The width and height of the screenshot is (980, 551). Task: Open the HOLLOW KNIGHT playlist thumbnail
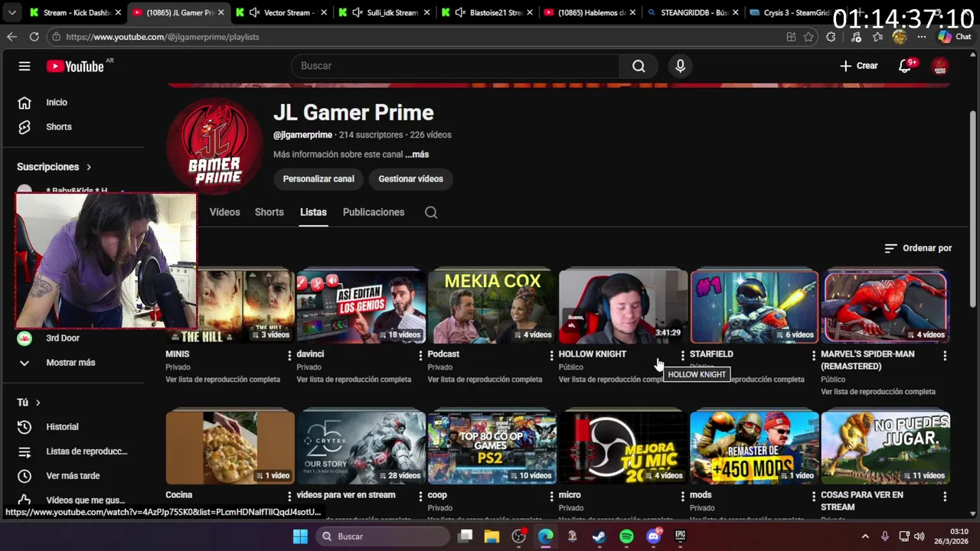[x=622, y=307]
